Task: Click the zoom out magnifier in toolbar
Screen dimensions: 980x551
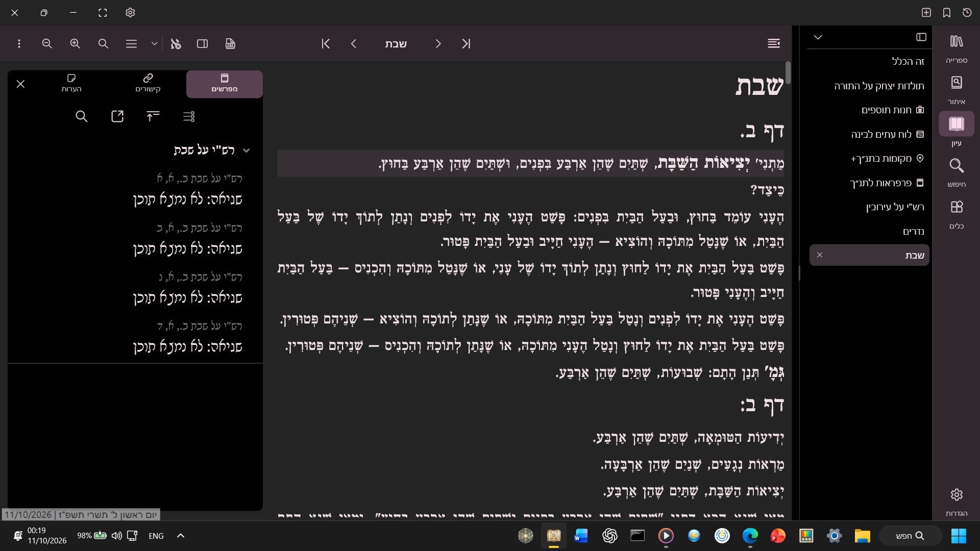Action: (x=47, y=44)
